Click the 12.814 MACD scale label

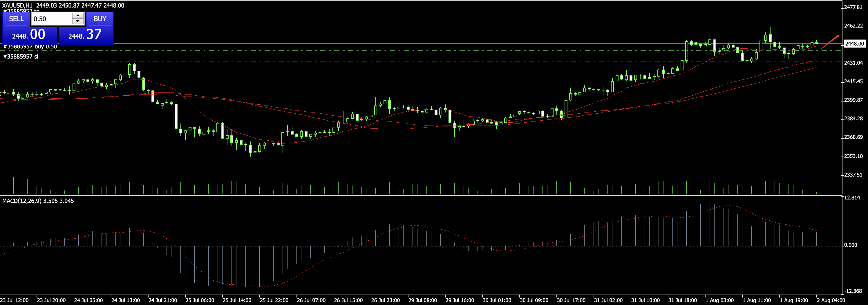[x=852, y=198]
